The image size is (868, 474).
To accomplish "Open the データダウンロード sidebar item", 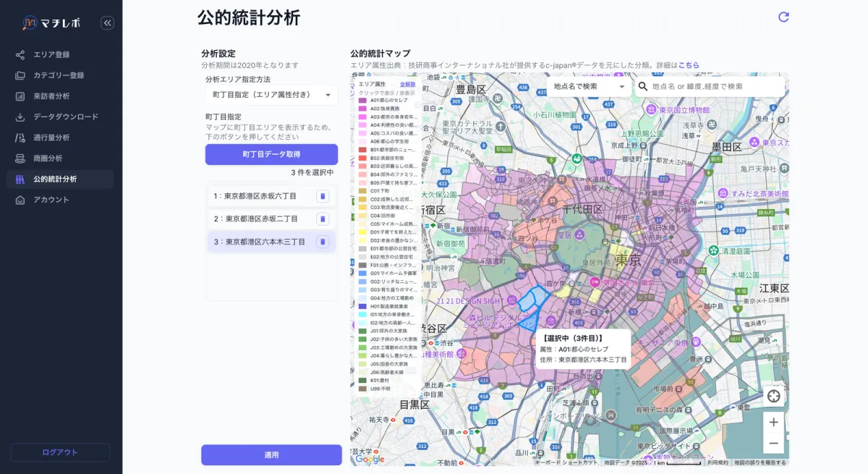I will coord(65,117).
